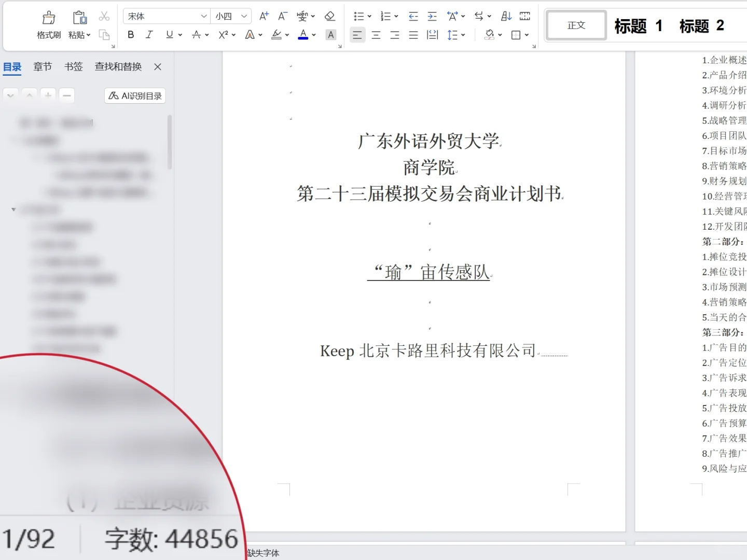This screenshot has height=560, width=747.
Task: Toggle center alignment
Action: pos(376,35)
